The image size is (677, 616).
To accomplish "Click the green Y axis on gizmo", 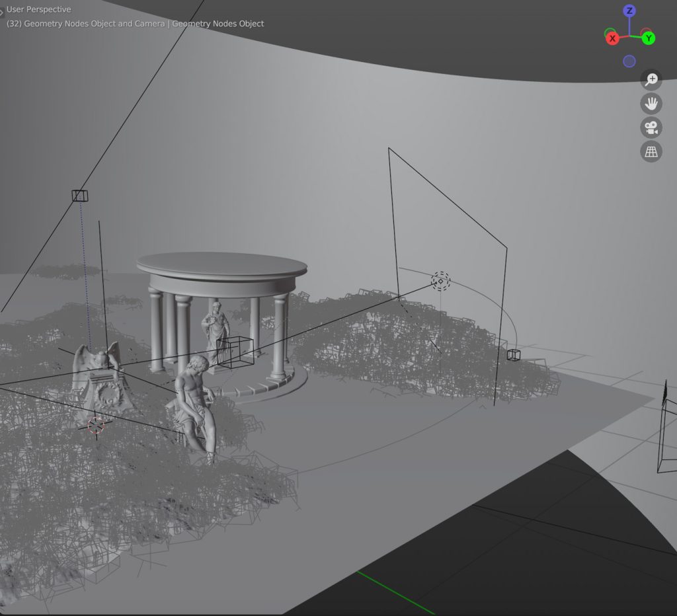I will (x=649, y=38).
